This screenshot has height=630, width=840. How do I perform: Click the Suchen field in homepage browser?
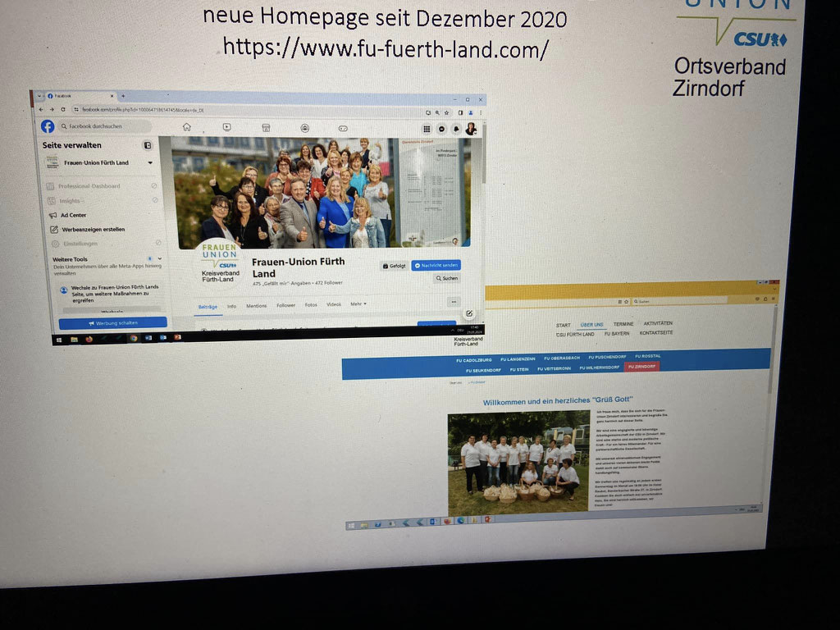(679, 301)
